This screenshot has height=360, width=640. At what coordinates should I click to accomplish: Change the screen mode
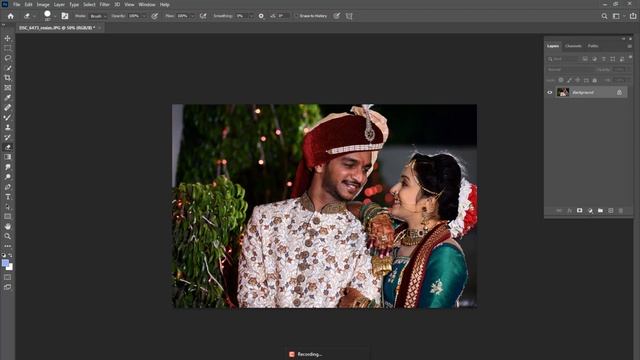pyautogui.click(x=7, y=287)
